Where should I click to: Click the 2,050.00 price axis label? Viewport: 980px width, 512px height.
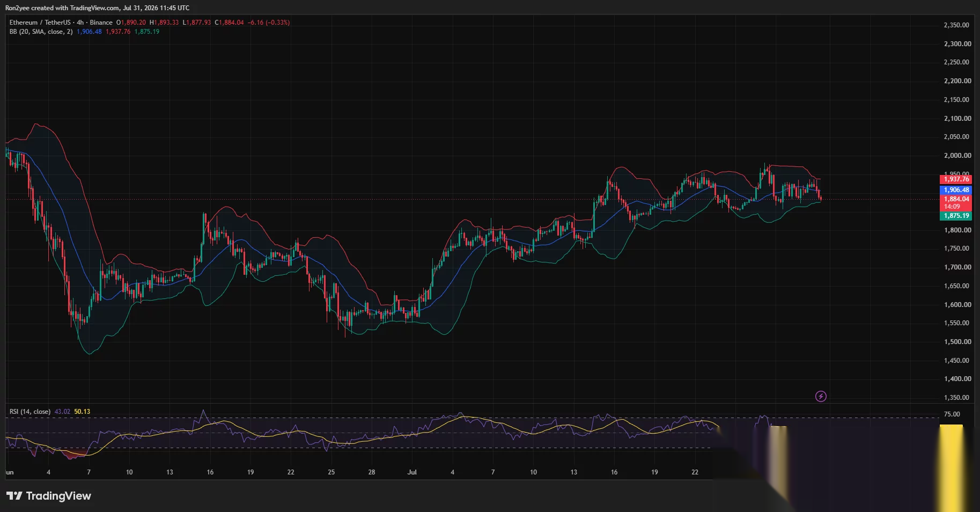(957, 137)
